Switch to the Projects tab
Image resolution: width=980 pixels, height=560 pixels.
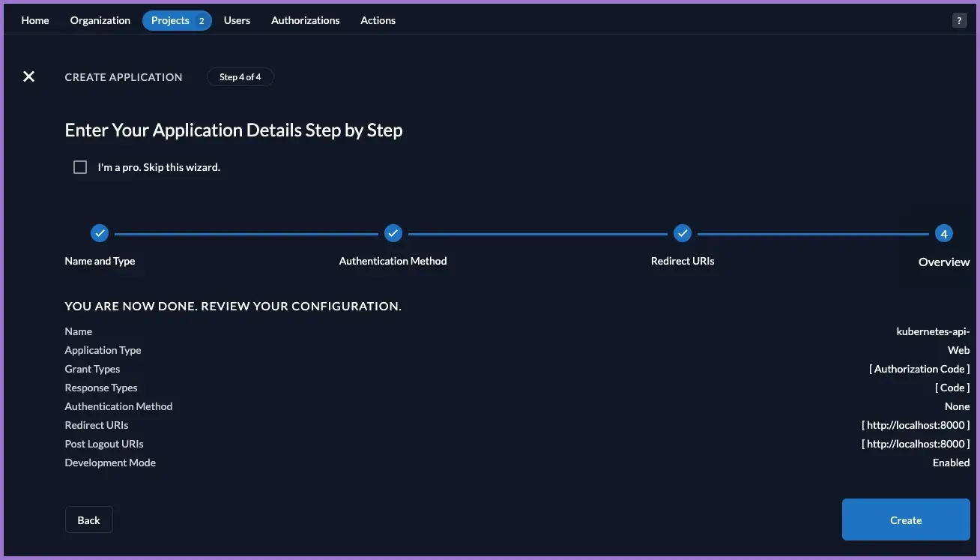[x=170, y=20]
